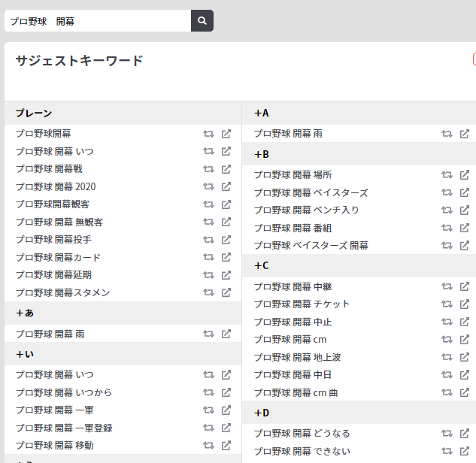Click re-search icon for プロ野球 開幕 中日
Viewport: 476px width, 463px height.
tap(447, 375)
